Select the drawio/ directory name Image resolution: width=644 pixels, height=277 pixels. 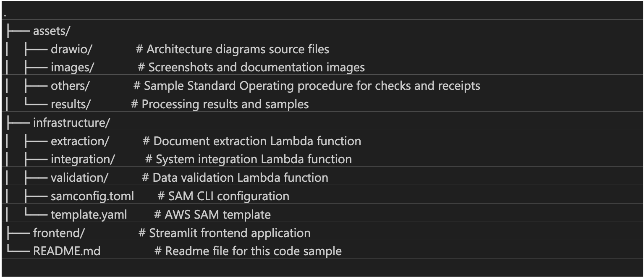coord(71,50)
